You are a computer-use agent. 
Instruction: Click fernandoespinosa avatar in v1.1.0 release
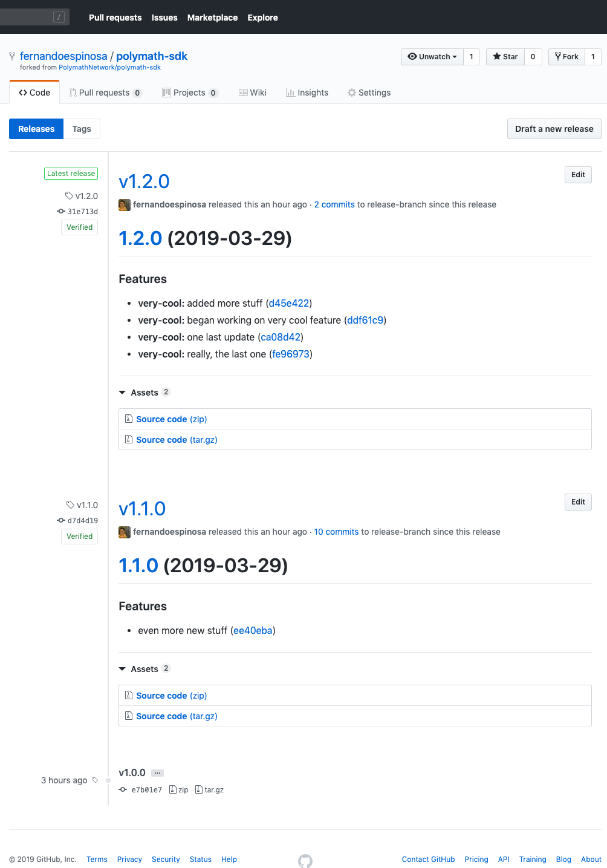(x=125, y=532)
